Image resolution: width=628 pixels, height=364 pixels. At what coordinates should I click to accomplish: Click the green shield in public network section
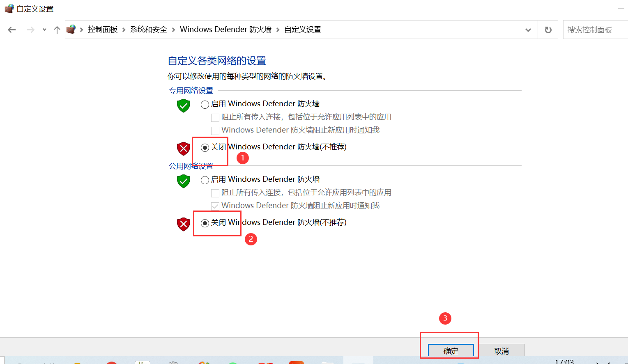tap(184, 181)
